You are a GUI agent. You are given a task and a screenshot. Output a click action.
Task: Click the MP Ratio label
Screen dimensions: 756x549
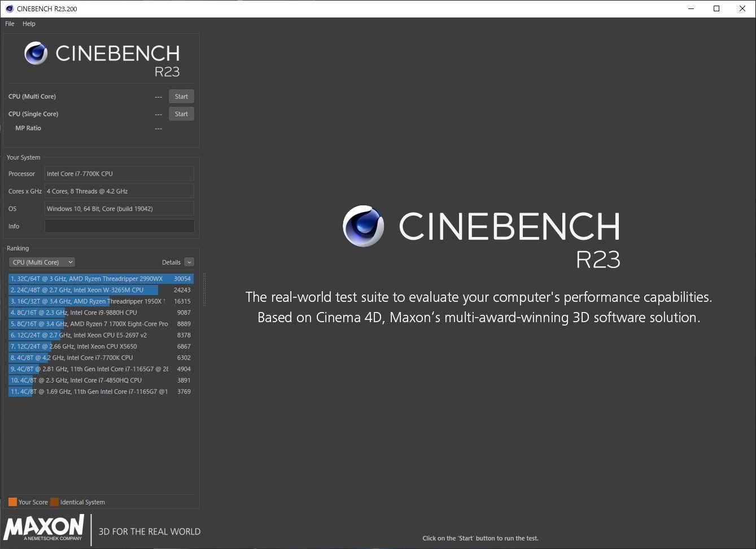(28, 128)
